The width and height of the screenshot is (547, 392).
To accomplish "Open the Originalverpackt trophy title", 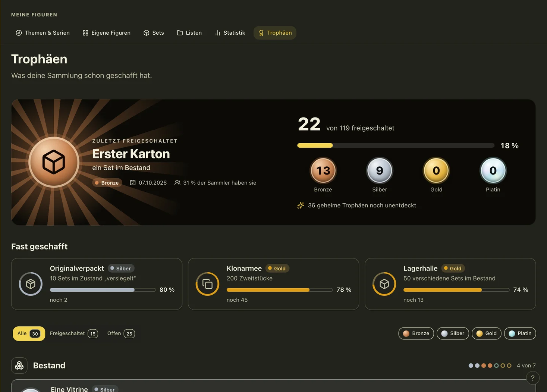I will [77, 269].
